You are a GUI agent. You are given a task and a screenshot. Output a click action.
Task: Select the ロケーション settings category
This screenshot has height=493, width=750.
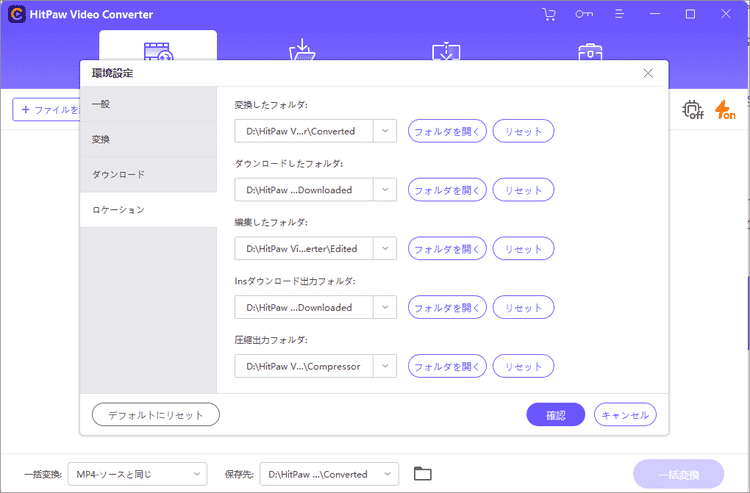[149, 209]
